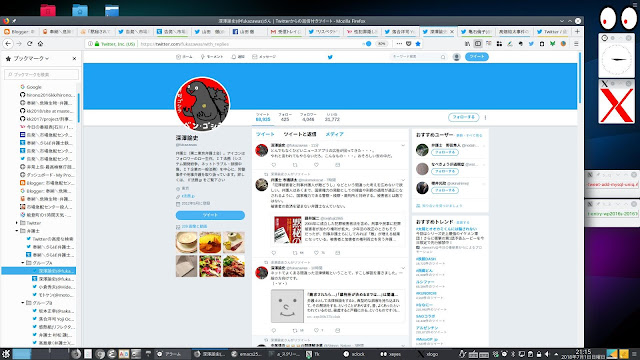The height and width of the screenshot is (360, 640).
Task: Select the メディア timeline tab
Action: pyautogui.click(x=334, y=134)
